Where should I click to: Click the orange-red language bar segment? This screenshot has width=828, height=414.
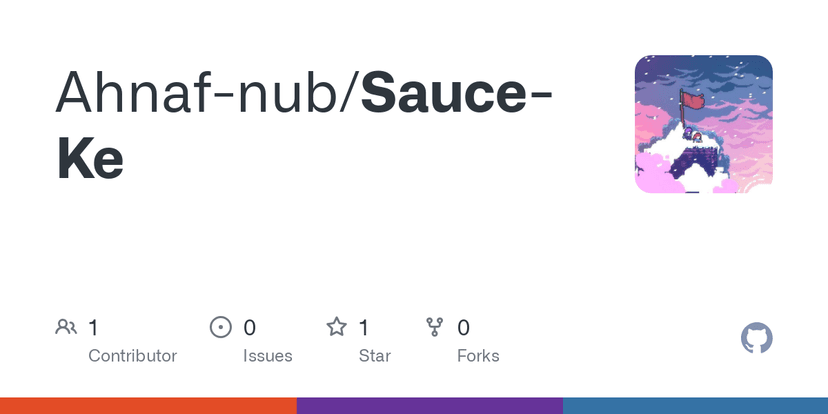coord(148,405)
